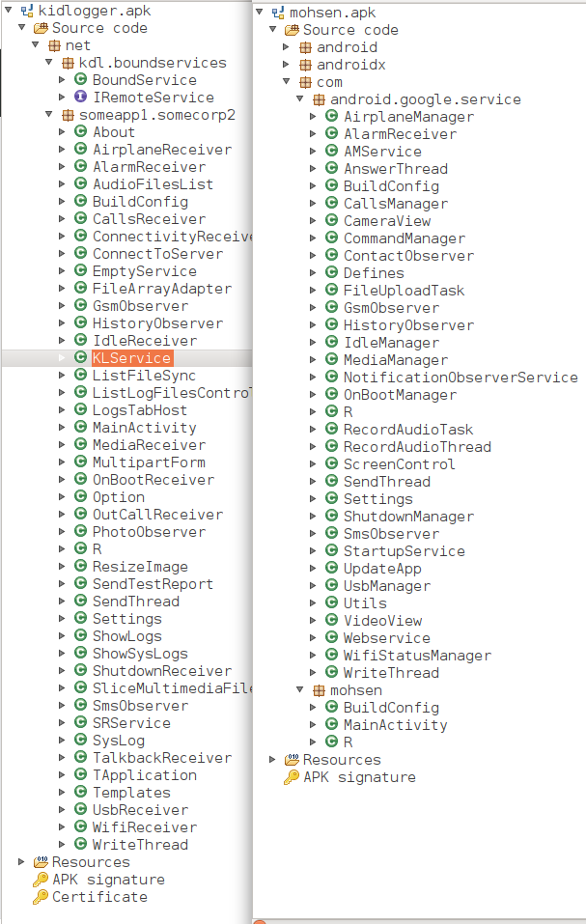Click the androidx package icon
Screen dimensions: 586x924
(305, 65)
